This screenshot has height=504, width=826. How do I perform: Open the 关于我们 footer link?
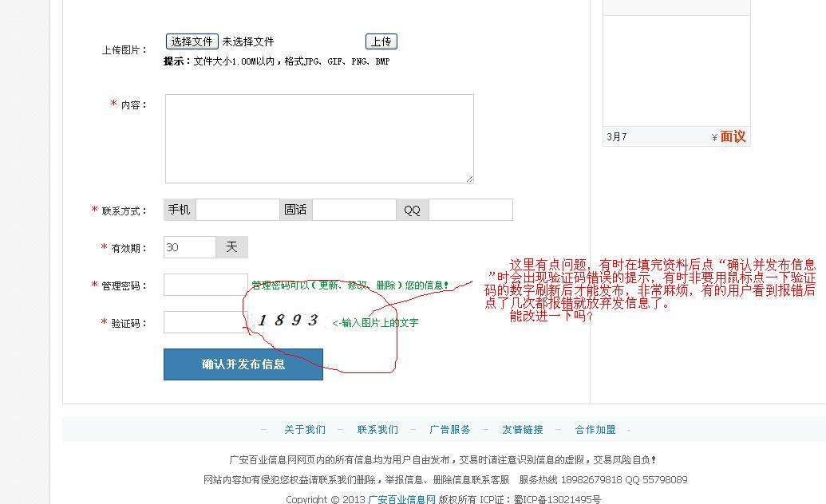[x=305, y=430]
